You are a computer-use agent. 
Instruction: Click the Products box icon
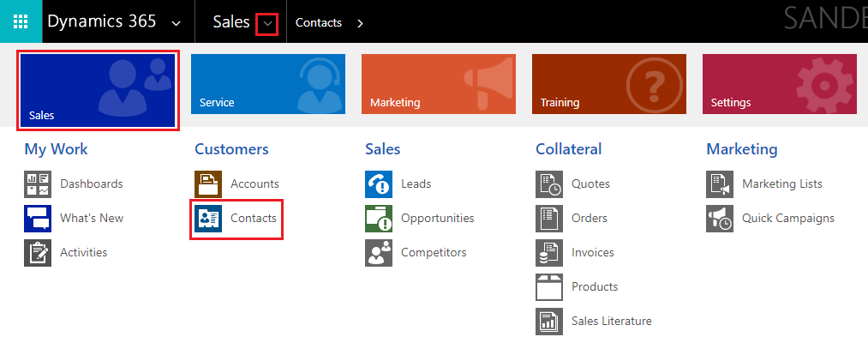[549, 286]
